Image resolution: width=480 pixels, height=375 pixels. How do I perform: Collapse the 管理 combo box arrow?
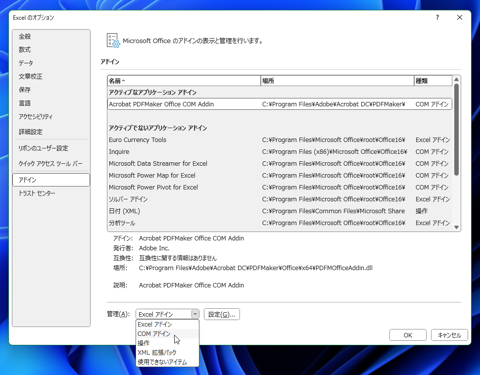(195, 314)
